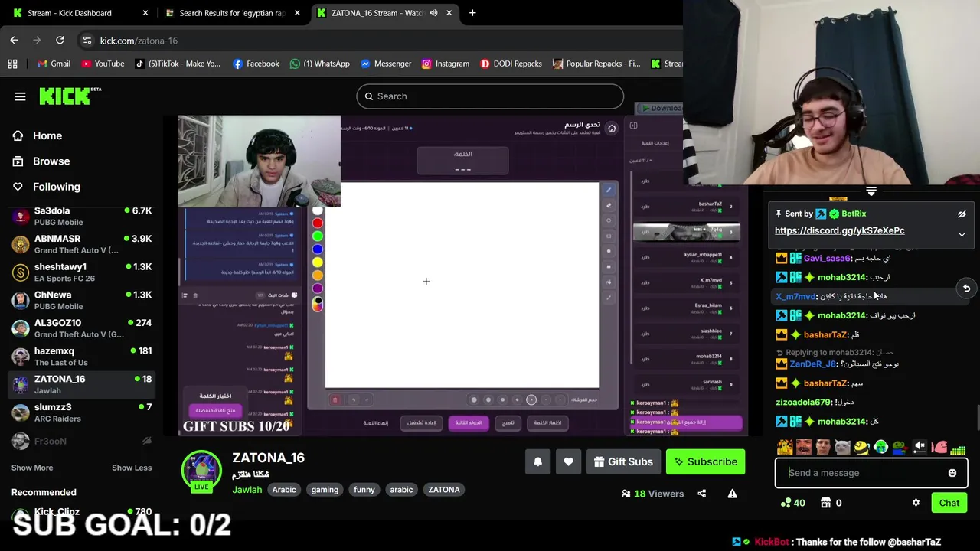Viewport: 980px width, 551px height.
Task: Switch to 'egyptian rap' search results tab
Action: coord(232,13)
